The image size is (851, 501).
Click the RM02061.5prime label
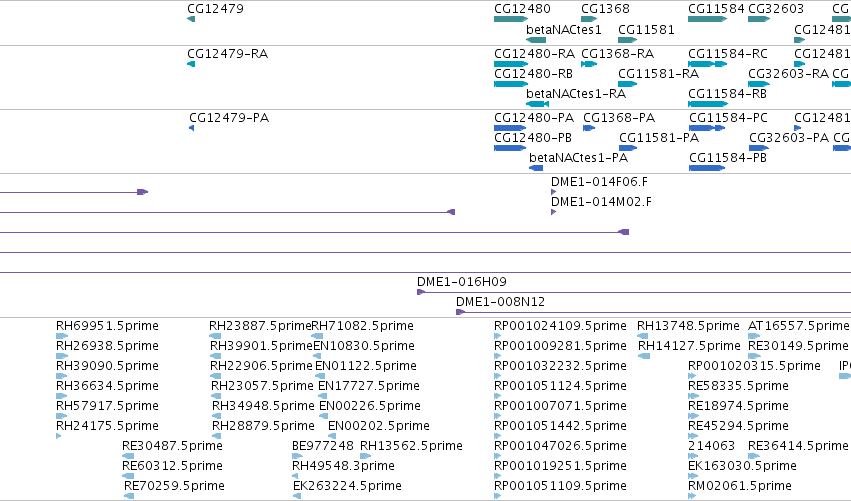[740, 486]
